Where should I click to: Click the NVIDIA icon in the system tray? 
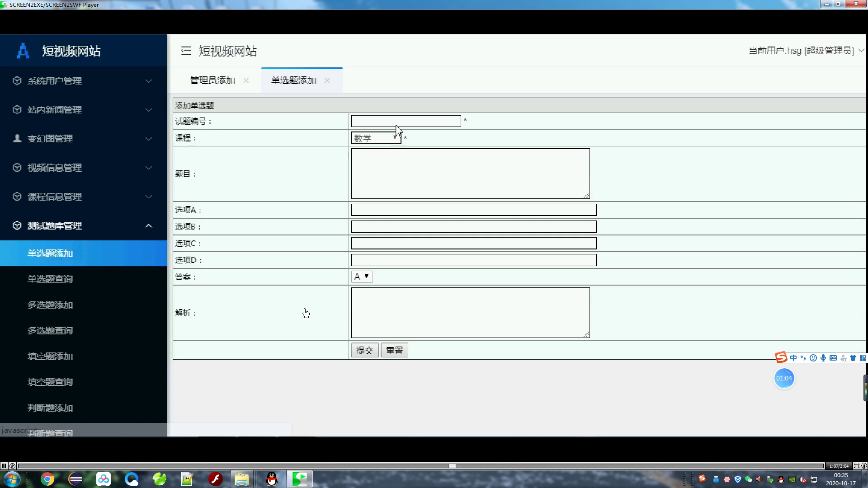tap(792, 479)
